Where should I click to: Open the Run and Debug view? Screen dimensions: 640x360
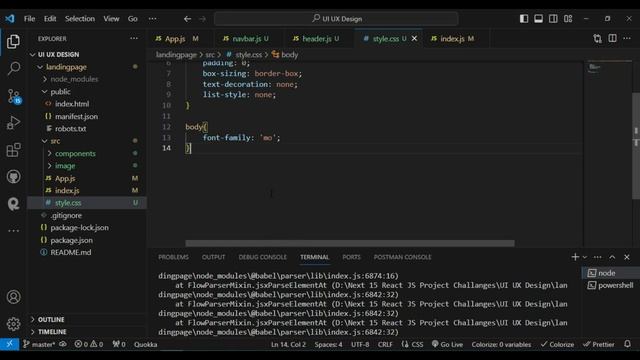(x=13, y=122)
